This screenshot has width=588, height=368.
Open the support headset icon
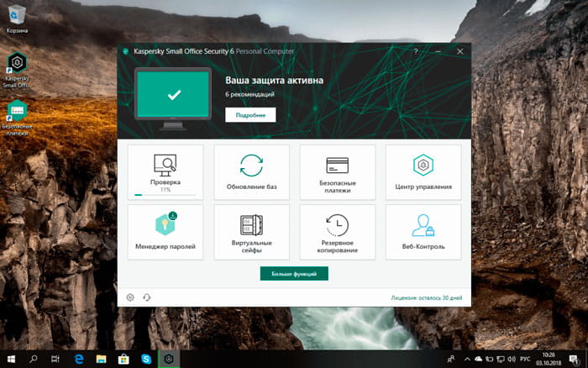147,297
